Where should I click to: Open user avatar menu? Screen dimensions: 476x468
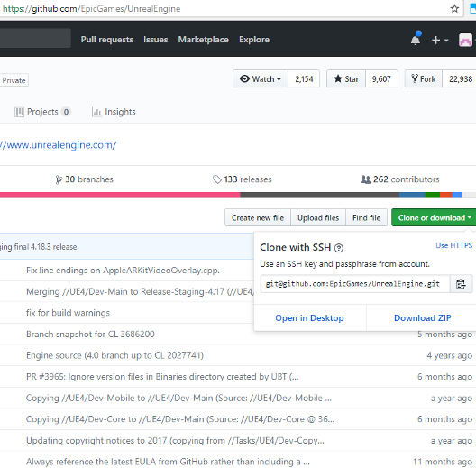[x=466, y=40]
